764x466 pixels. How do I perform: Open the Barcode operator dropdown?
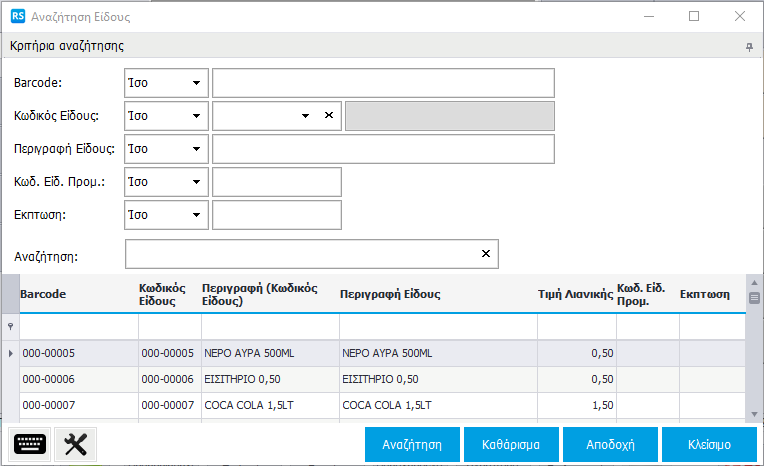coord(195,83)
